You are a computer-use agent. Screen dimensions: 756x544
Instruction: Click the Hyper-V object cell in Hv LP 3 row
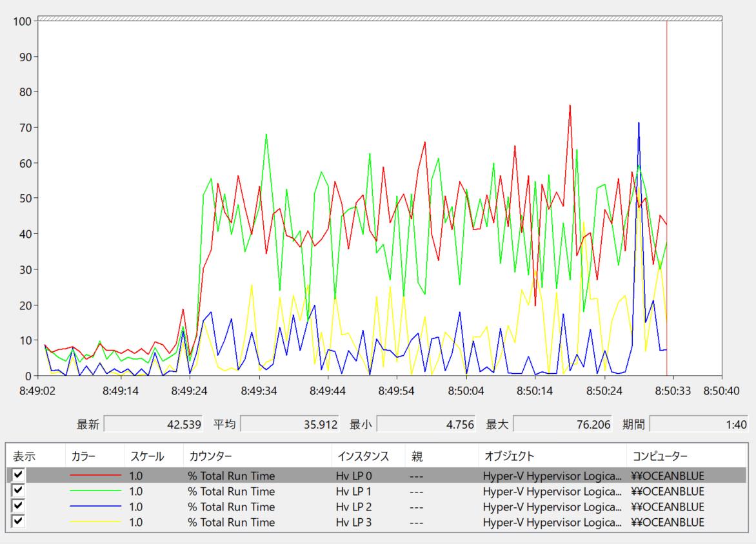click(x=552, y=522)
